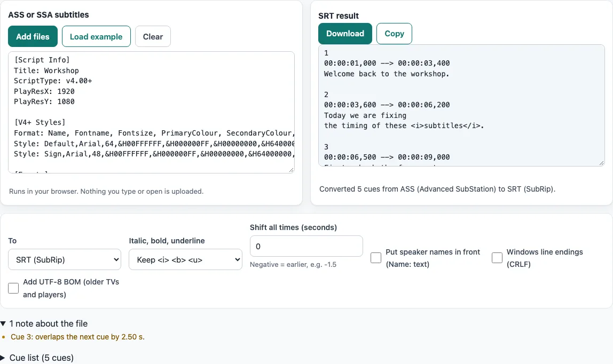Click the 'Title: Workshop' line

pyautogui.click(x=46, y=70)
